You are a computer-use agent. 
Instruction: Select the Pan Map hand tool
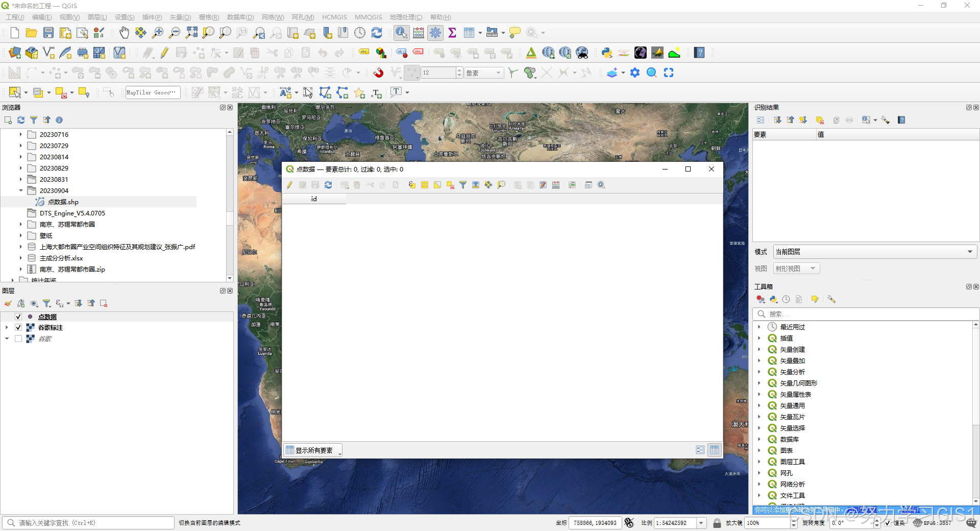coord(124,33)
